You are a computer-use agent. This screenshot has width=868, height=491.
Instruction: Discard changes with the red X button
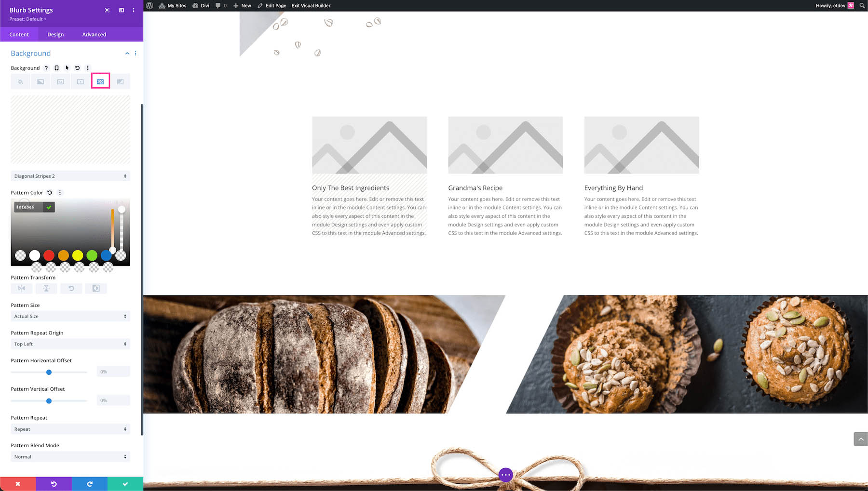click(18, 484)
